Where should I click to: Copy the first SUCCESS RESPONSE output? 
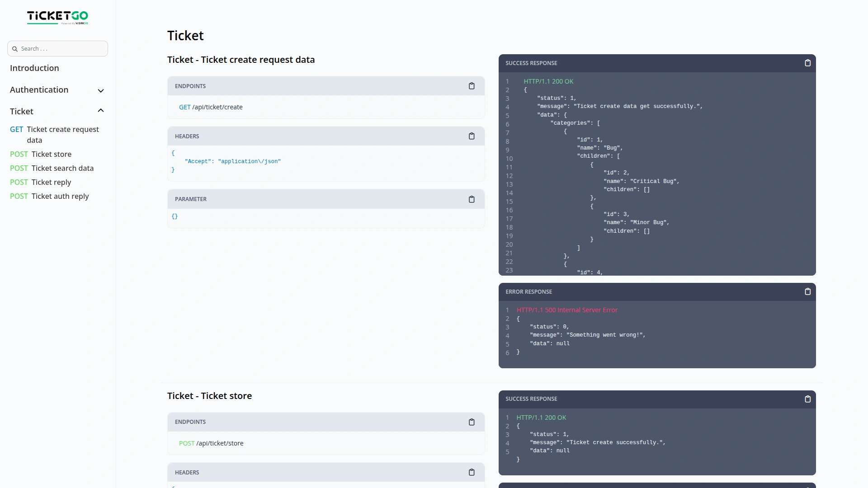pyautogui.click(x=808, y=63)
